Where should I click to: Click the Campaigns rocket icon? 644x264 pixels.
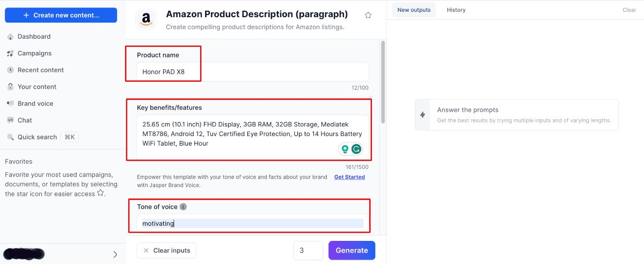10,53
